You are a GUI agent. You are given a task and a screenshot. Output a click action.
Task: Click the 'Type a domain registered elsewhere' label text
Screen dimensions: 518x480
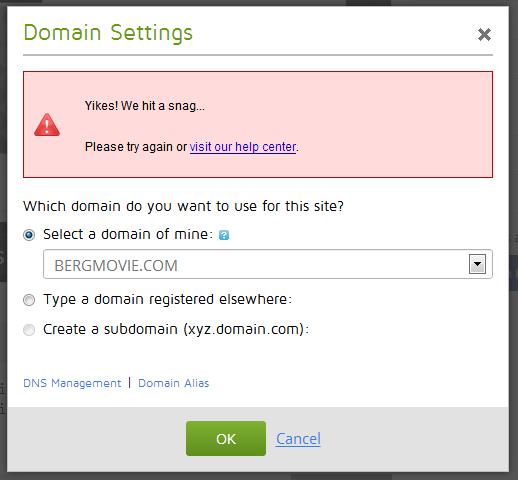pos(168,299)
